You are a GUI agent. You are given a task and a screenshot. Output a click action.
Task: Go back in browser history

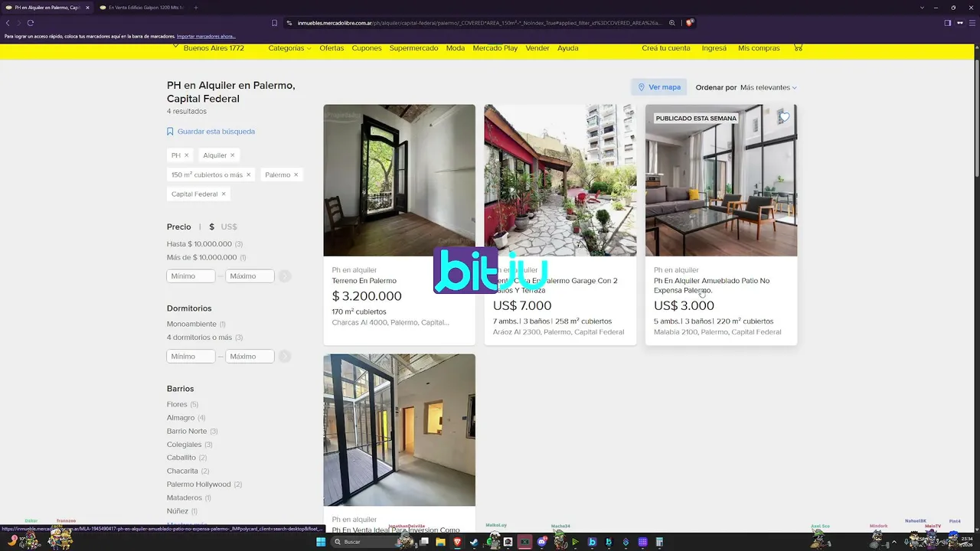coord(8,23)
